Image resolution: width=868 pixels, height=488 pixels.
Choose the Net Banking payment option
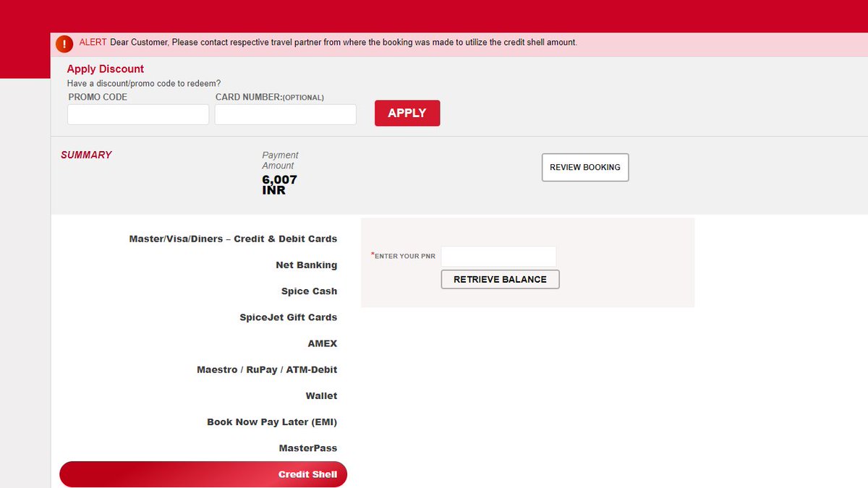(307, 265)
